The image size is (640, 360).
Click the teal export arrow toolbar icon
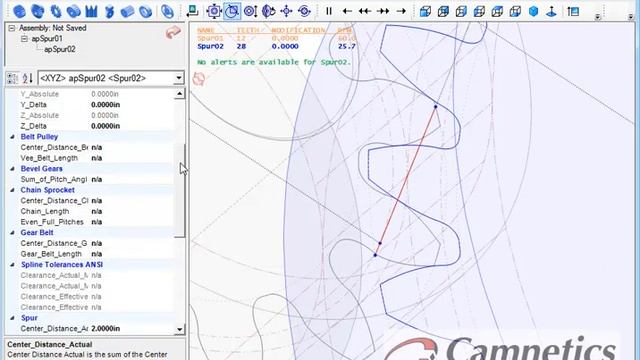[192, 11]
